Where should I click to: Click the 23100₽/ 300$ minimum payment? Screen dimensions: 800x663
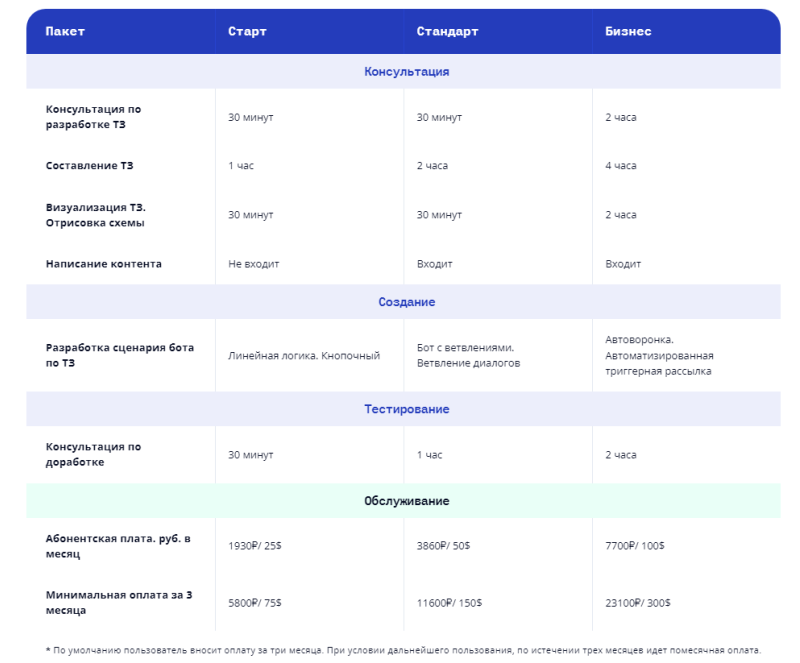point(638,603)
